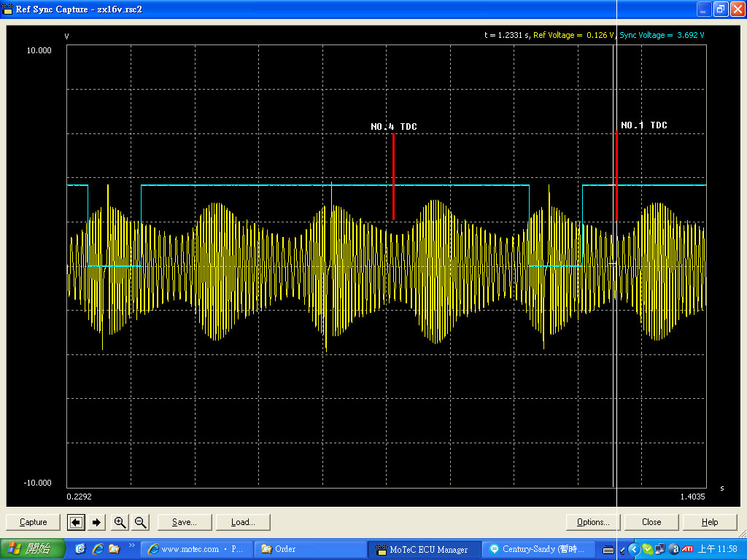Click the scroll right arrow button
Screen dimensions: 747x560
tap(96, 522)
